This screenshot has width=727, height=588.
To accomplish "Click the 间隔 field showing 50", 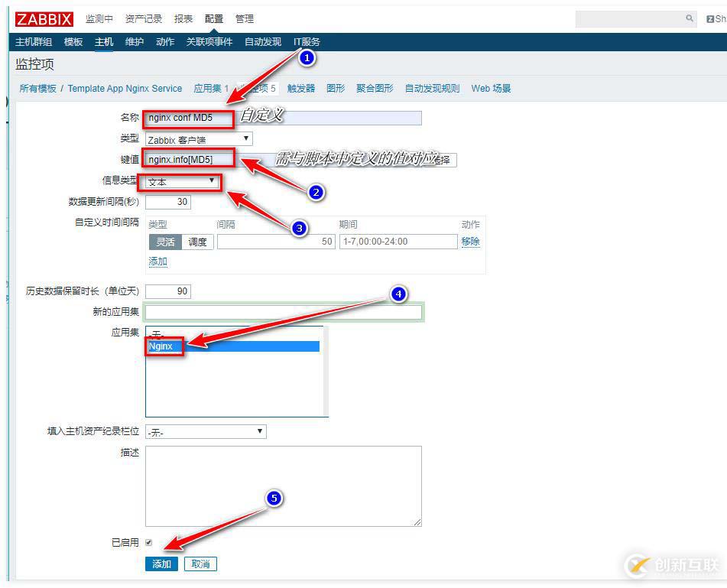I will (276, 242).
